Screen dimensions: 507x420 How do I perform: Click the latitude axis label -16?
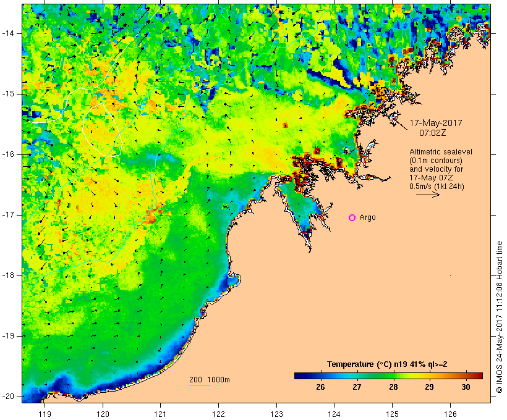click(x=8, y=154)
